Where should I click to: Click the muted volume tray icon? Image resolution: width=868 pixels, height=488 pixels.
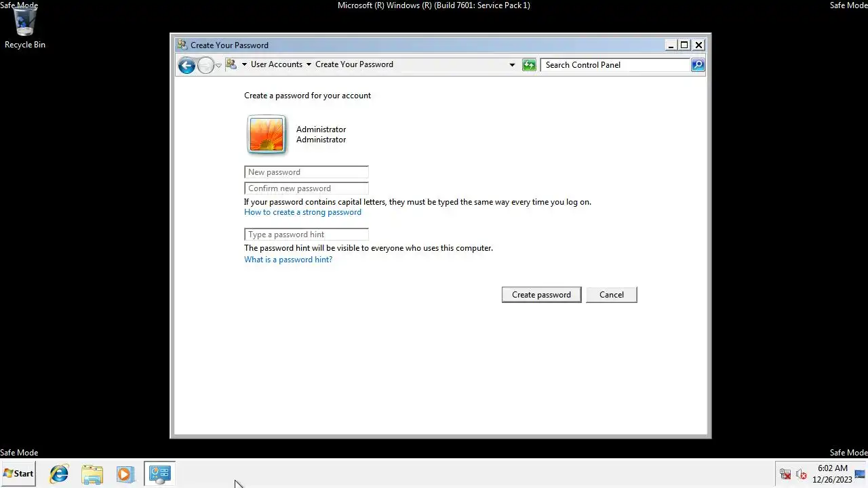(801, 474)
